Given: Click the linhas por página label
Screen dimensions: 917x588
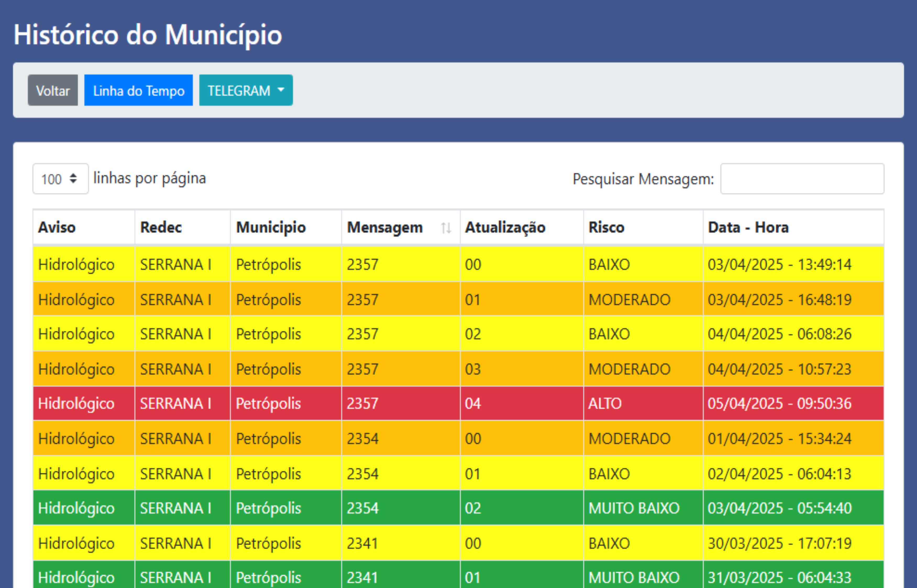Looking at the screenshot, I should tap(150, 178).
